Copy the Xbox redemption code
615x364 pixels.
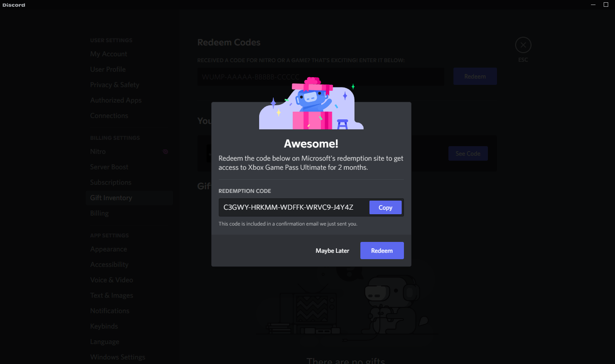(x=385, y=207)
